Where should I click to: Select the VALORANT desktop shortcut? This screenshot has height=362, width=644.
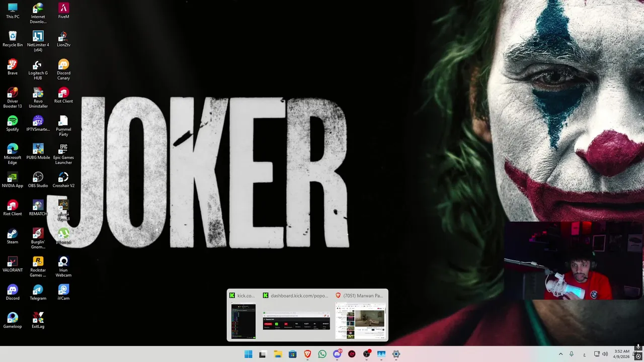(x=13, y=264)
